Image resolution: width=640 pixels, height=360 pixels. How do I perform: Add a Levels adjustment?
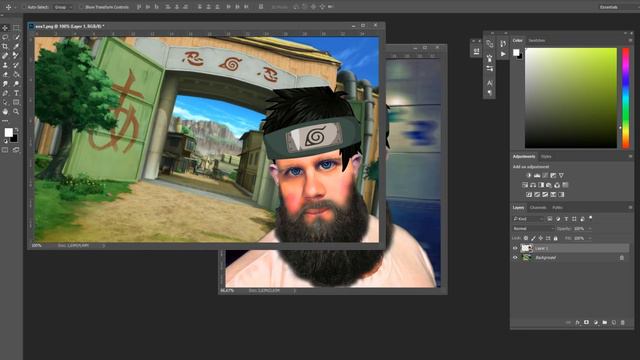coord(537,175)
